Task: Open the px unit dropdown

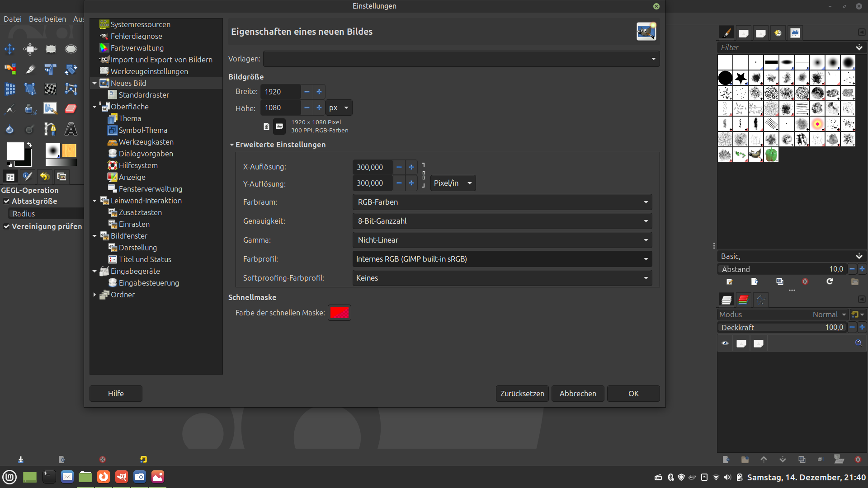Action: (x=339, y=108)
